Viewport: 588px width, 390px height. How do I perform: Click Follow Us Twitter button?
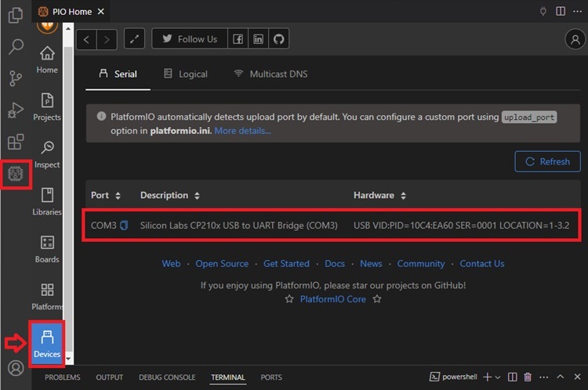coord(190,39)
